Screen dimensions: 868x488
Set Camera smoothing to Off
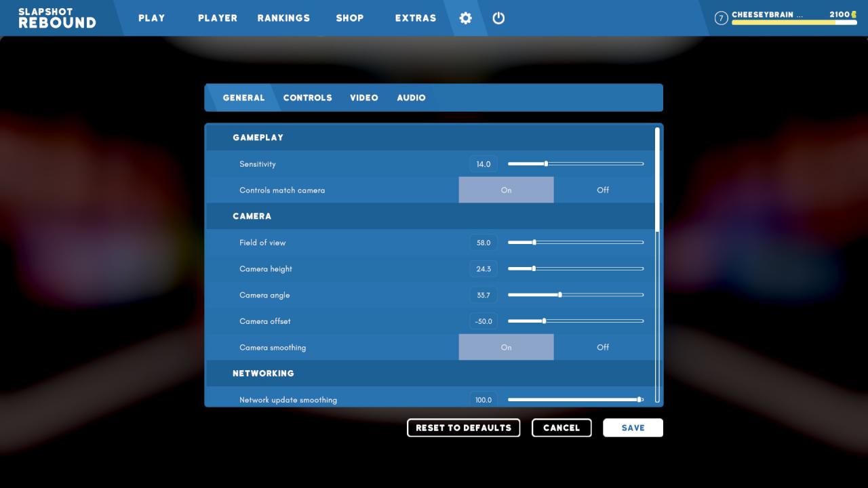602,348
